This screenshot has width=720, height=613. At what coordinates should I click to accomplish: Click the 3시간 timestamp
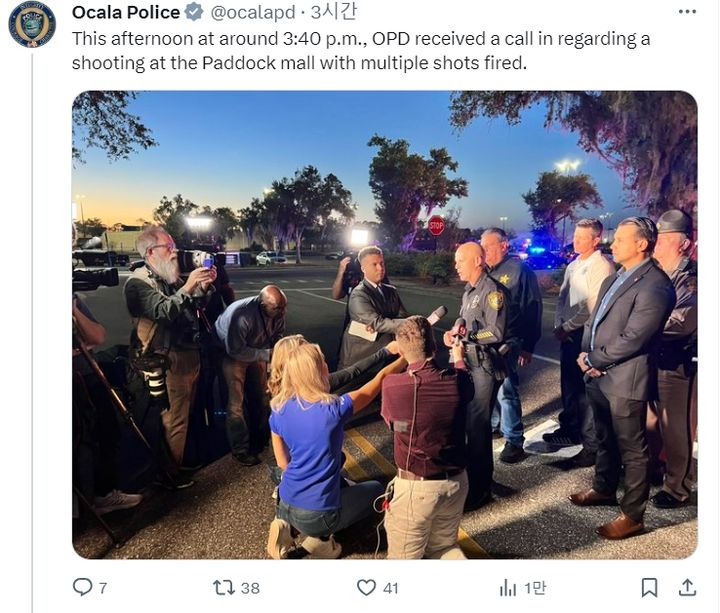(333, 12)
